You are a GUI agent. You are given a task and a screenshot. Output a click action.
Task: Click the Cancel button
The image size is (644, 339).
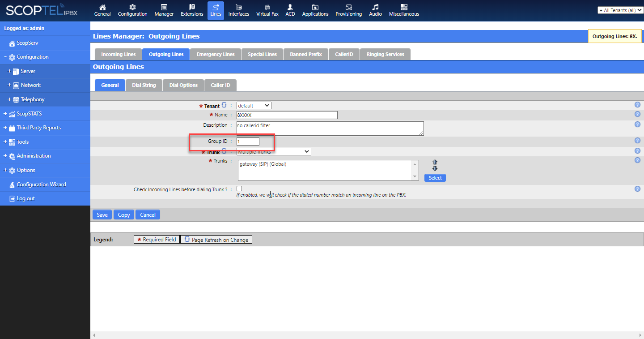[x=148, y=215]
